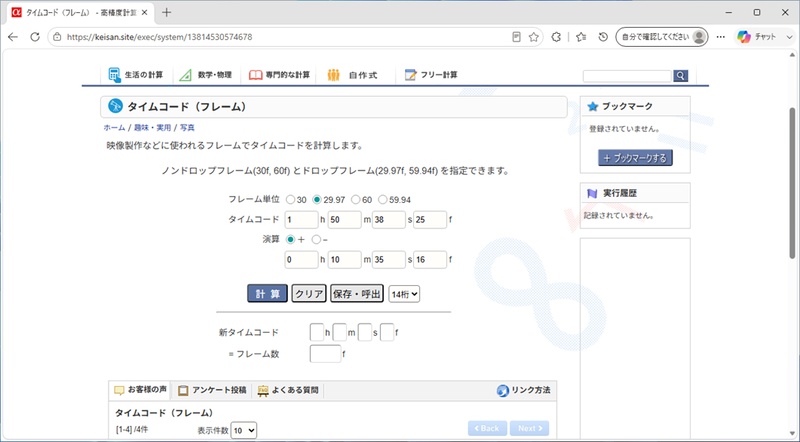Open favorites list icon
This screenshot has width=800, height=442.
coord(581,37)
